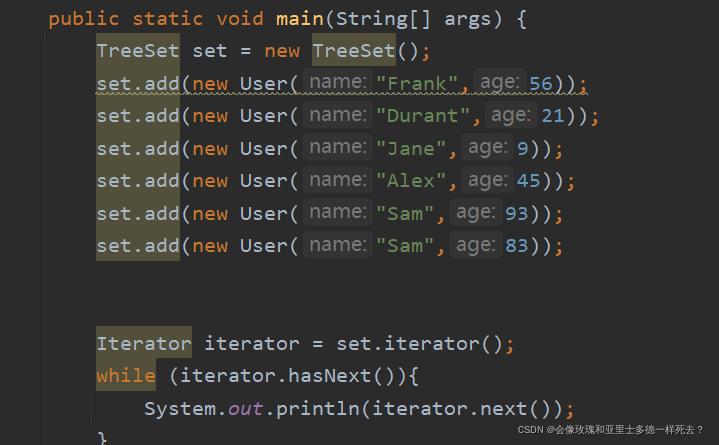Viewport: 719px width, 445px height.
Task: Click the "new" keyword on the Alex line
Action: [x=210, y=182]
